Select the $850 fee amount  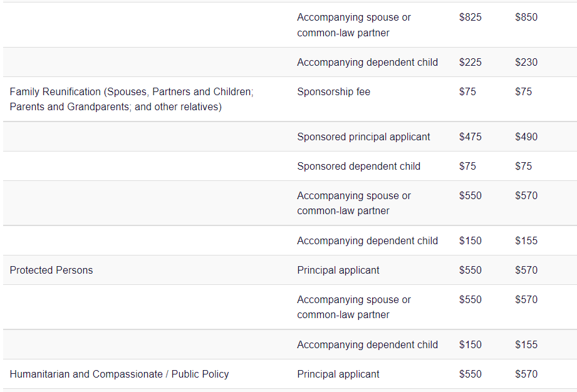(x=526, y=17)
